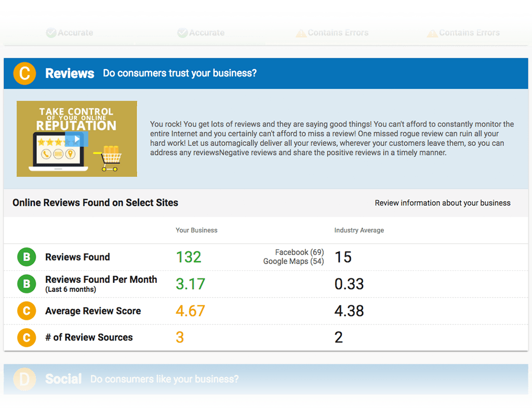This screenshot has width=532, height=416.
Task: Open the Take Control of Your Online Reputation thumbnail title
Action: coord(76,119)
